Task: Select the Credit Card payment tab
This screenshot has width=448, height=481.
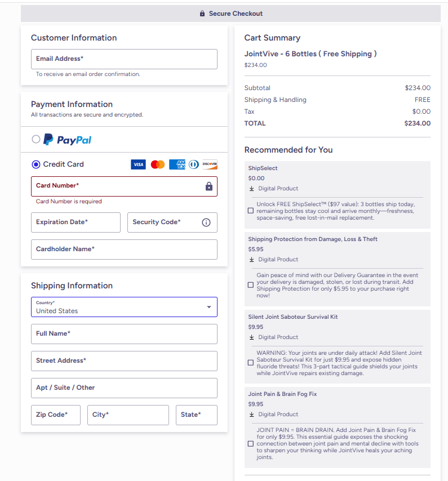Action: pos(36,164)
